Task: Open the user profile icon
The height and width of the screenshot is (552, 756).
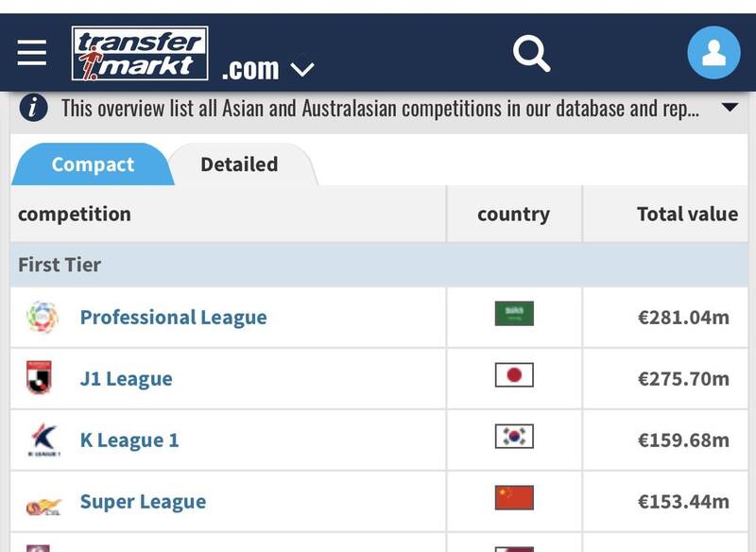Action: [x=713, y=53]
